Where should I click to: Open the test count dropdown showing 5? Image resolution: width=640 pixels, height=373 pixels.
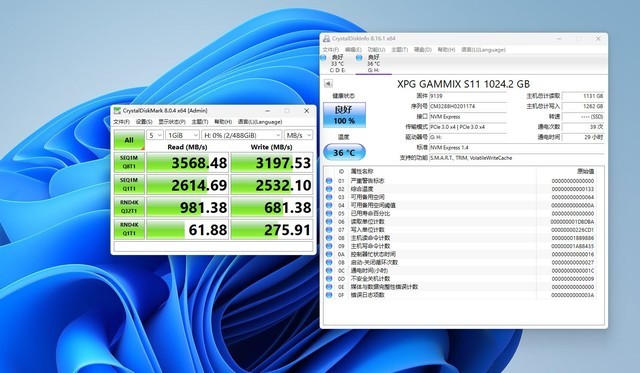pyautogui.click(x=155, y=135)
